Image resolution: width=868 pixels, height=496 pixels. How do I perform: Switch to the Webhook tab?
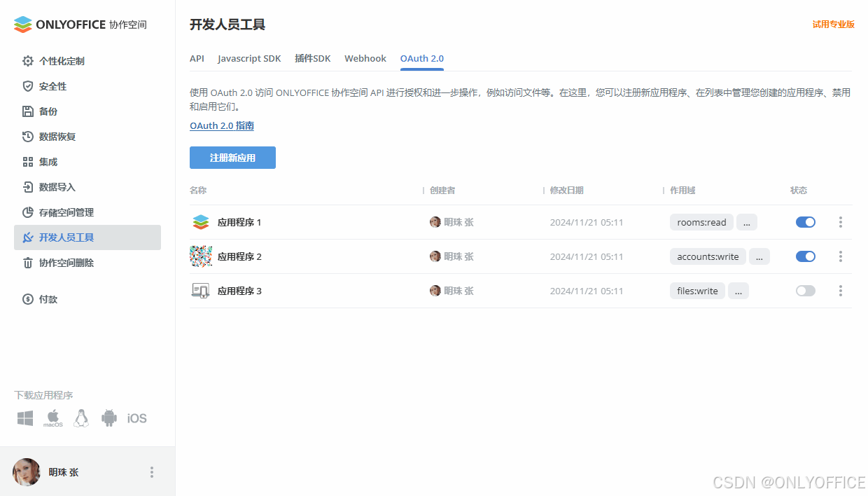[365, 59]
